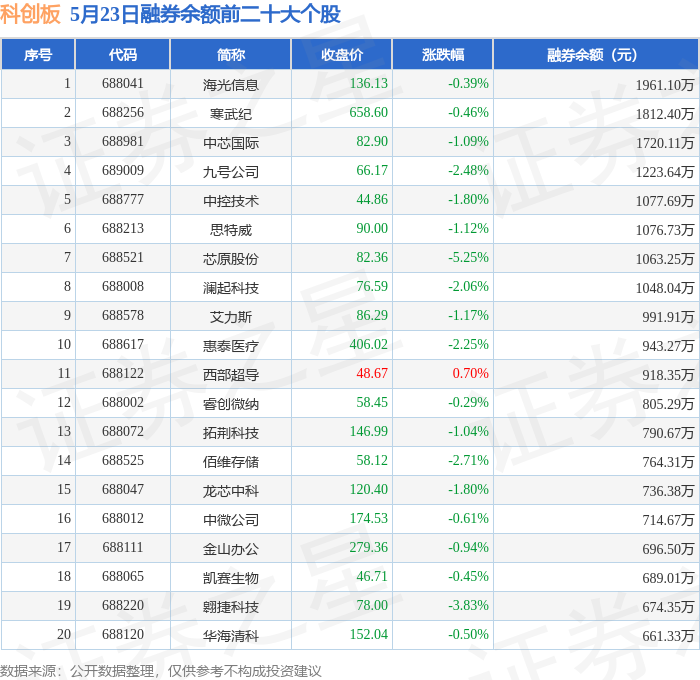
Task: Click balance value 736.38万
Action: tap(668, 491)
